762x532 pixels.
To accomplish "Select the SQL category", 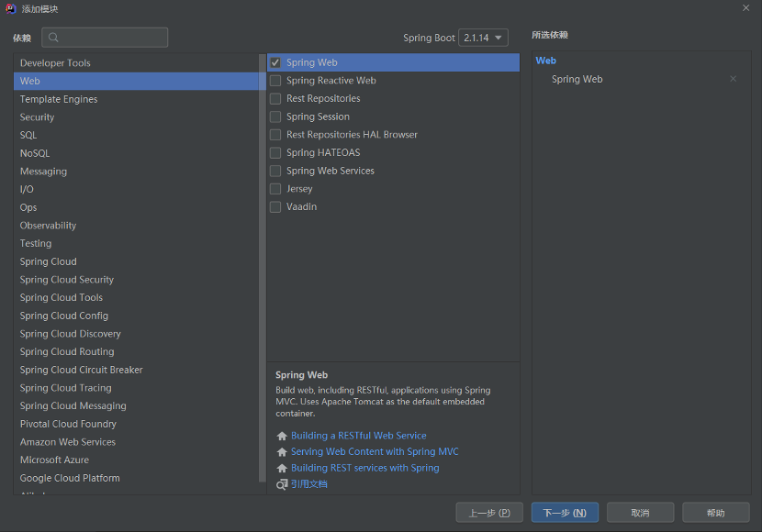I will (x=137, y=135).
